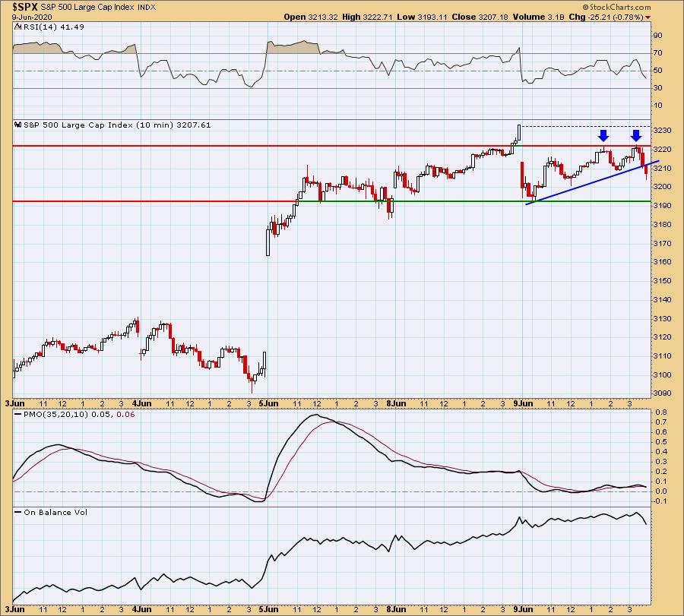Click the price axis label 3130
This screenshot has height=616, width=684.
tap(662, 318)
